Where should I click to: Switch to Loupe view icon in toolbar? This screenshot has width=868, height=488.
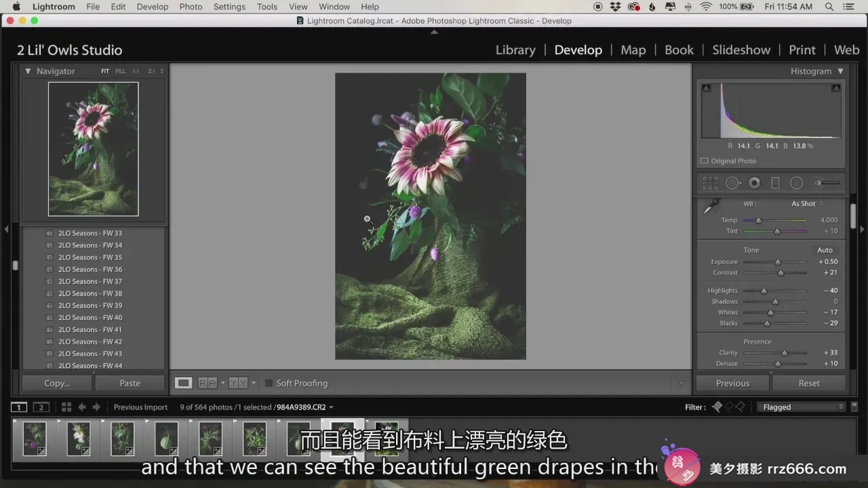183,383
